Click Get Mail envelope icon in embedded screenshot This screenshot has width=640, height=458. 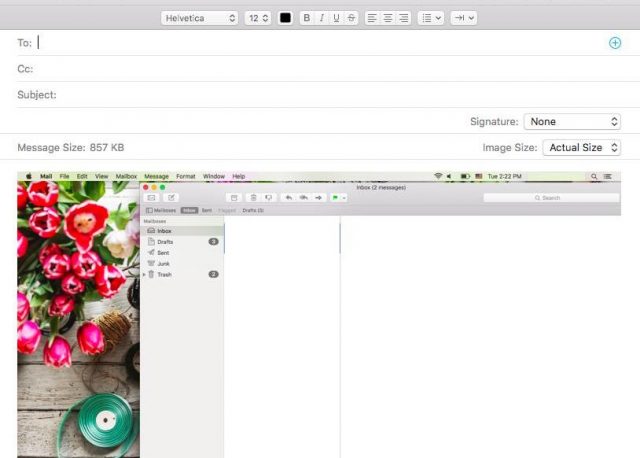151,198
